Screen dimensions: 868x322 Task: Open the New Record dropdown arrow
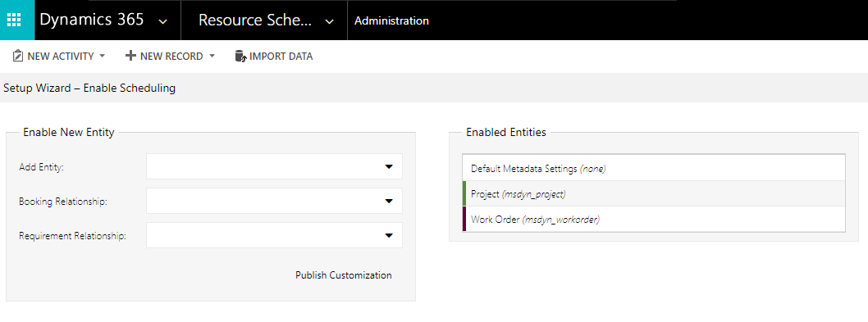212,56
